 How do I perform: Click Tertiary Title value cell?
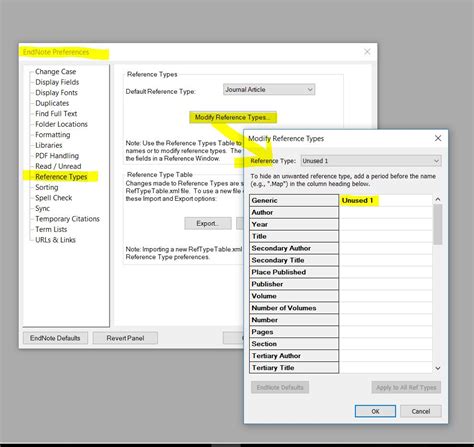[x=386, y=368]
